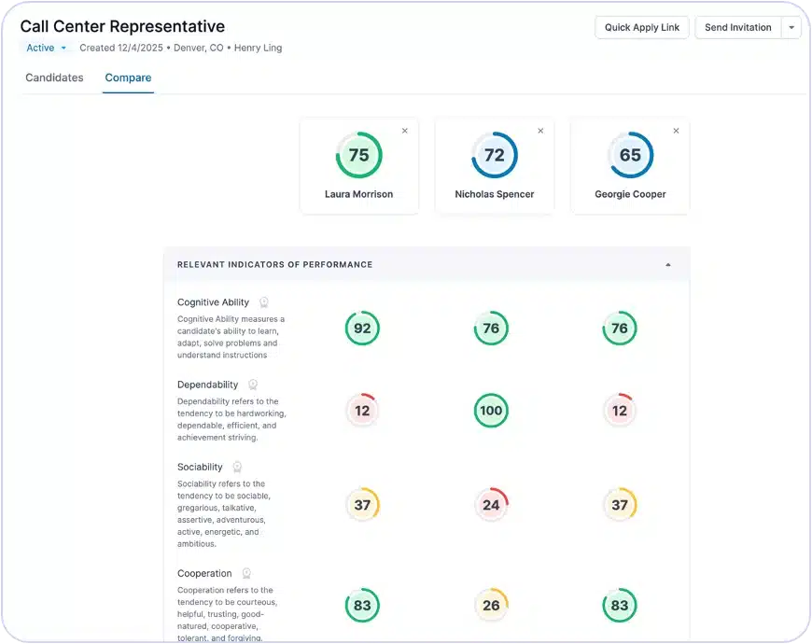Click Georgie Cooper's Cooperation score 83

[x=620, y=605]
